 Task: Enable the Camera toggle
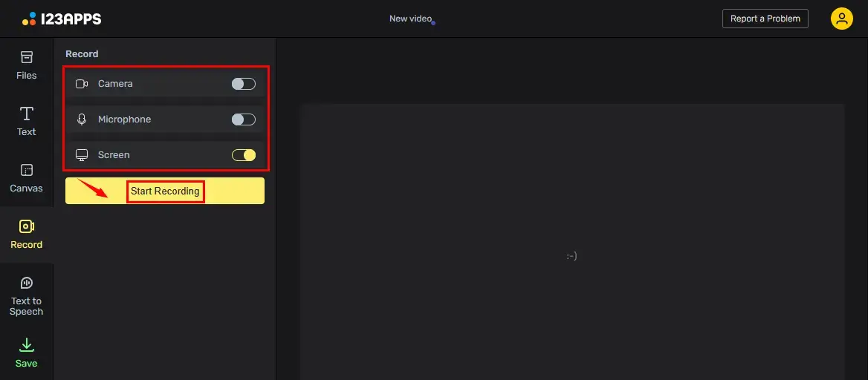pyautogui.click(x=243, y=84)
